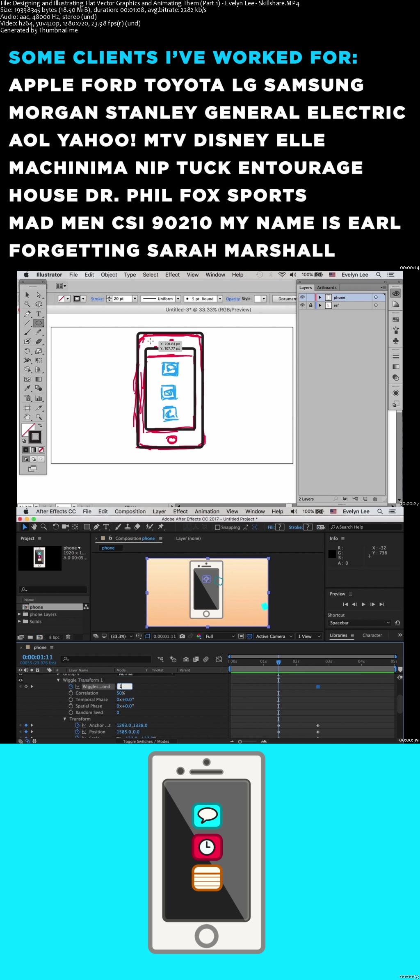
Task: Select the Eraser tool in Illustrator toolbox
Action: 39,341
